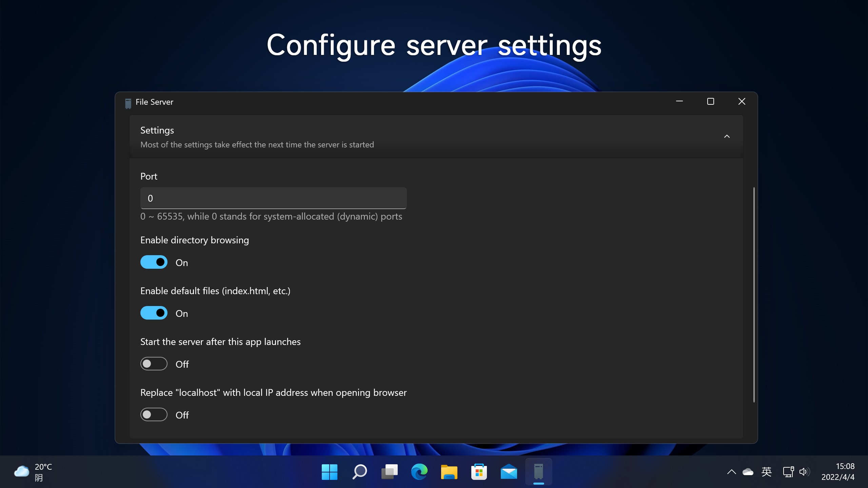Show hidden icons tray chevron
The height and width of the screenshot is (488, 868).
point(731,472)
